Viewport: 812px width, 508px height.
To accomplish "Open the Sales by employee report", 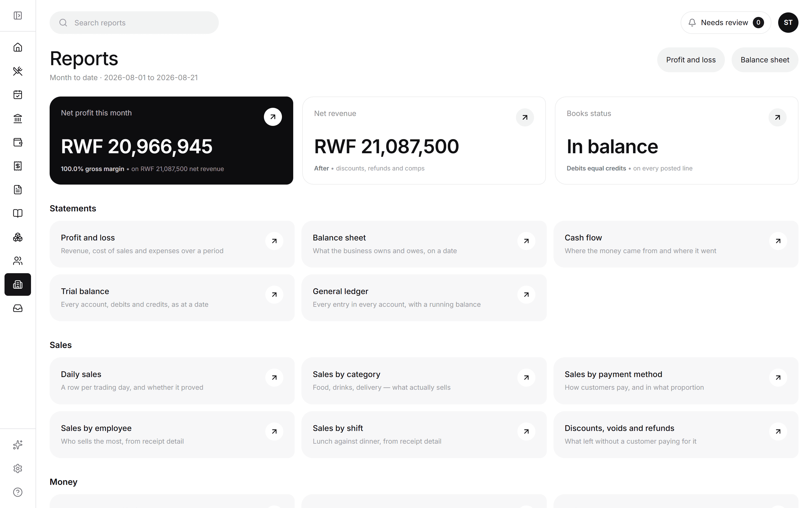I will pos(172,434).
